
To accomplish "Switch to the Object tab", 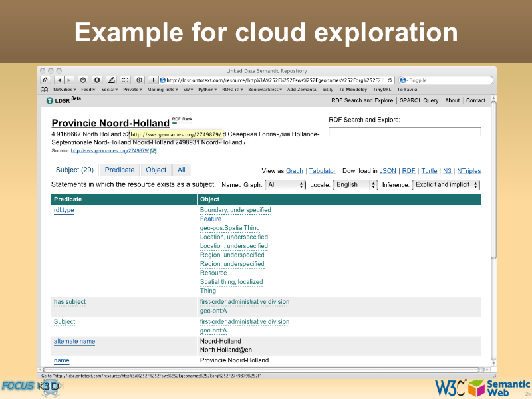I will point(156,170).
